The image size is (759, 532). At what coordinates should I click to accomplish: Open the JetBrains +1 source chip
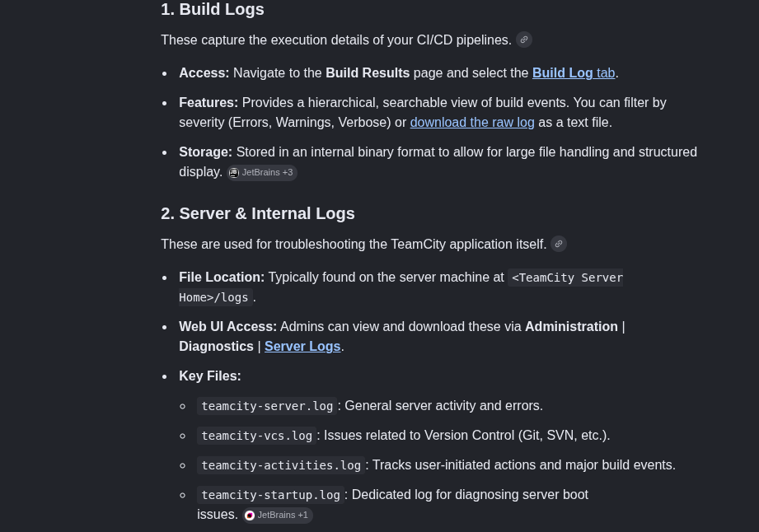(278, 515)
